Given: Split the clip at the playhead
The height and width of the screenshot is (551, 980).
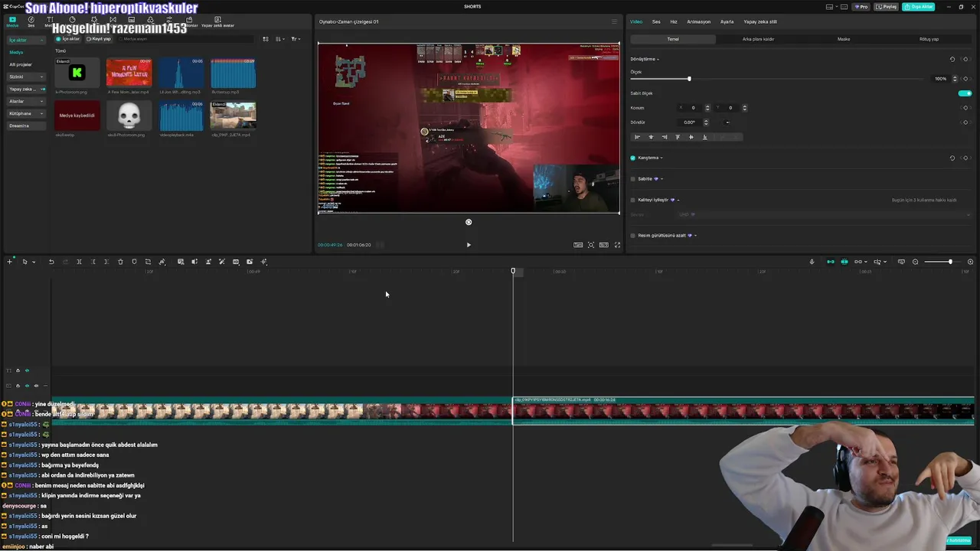Looking at the screenshot, I should point(79,262).
